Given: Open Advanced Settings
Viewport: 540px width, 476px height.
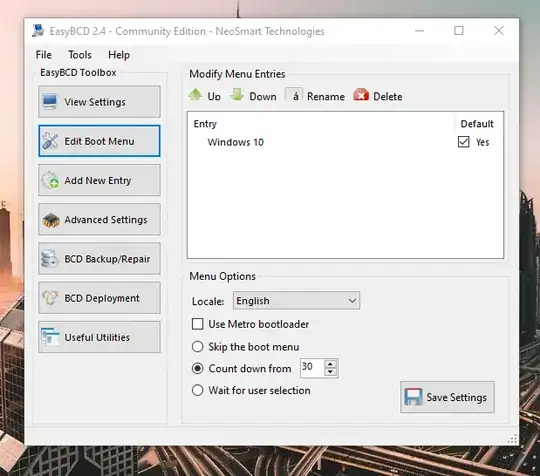Looking at the screenshot, I should point(99,219).
